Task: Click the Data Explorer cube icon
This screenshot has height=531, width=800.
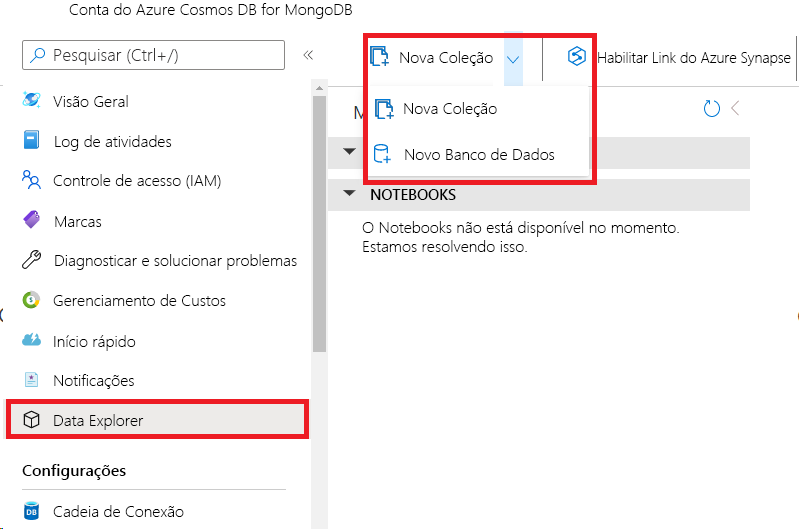Action: tap(32, 421)
